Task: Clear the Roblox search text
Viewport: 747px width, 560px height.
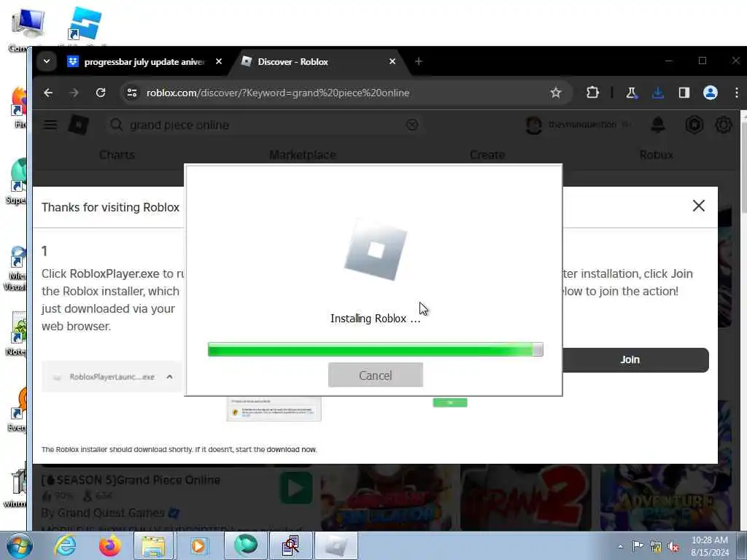Action: pyautogui.click(x=412, y=125)
